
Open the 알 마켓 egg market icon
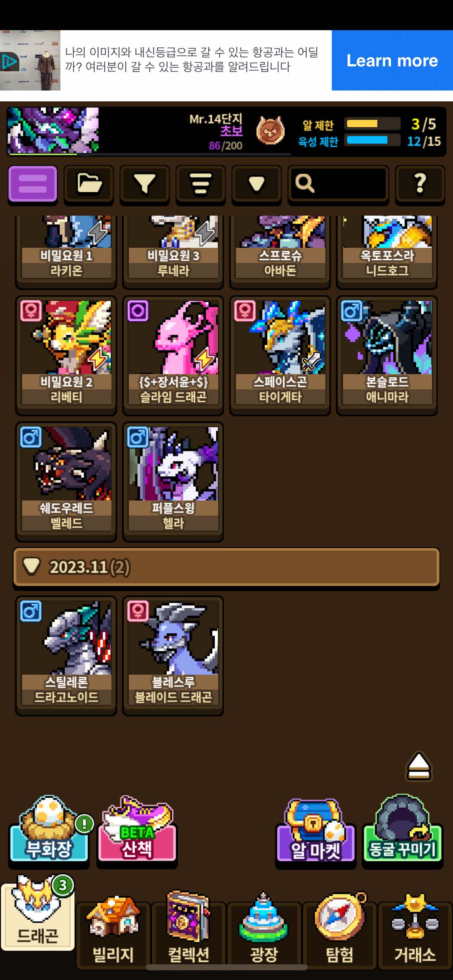coord(315,831)
